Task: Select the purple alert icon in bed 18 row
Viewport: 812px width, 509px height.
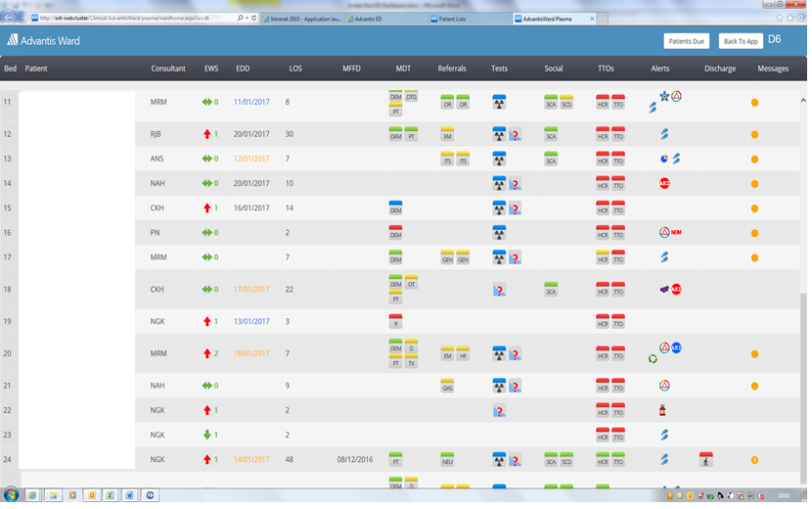Action: (x=664, y=290)
